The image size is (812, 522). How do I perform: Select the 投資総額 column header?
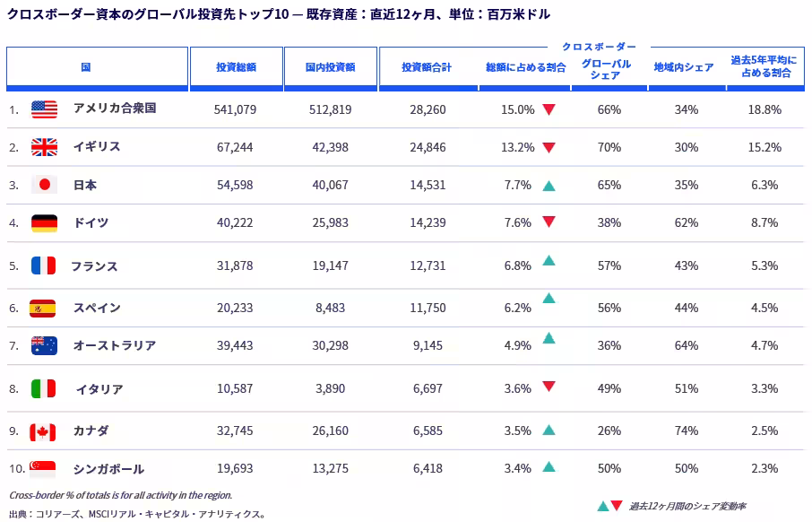(x=237, y=69)
